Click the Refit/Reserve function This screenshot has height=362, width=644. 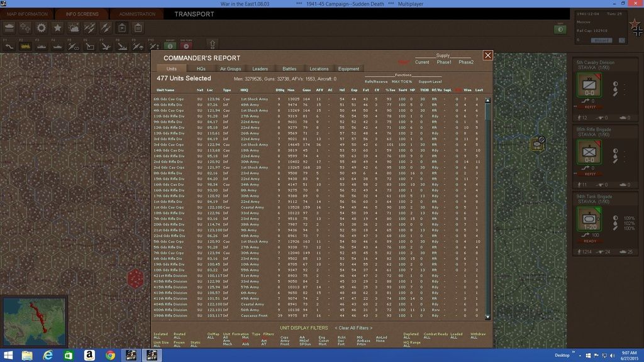click(x=376, y=82)
